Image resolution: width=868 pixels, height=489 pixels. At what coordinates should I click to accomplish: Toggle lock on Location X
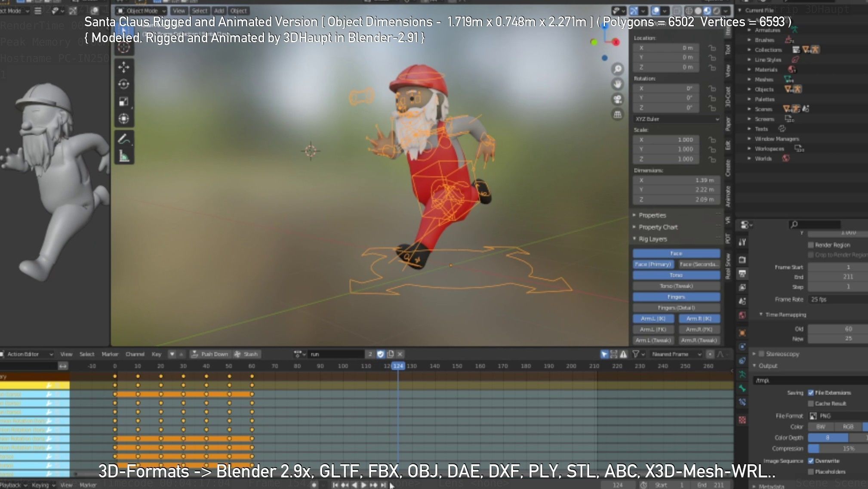(x=712, y=48)
